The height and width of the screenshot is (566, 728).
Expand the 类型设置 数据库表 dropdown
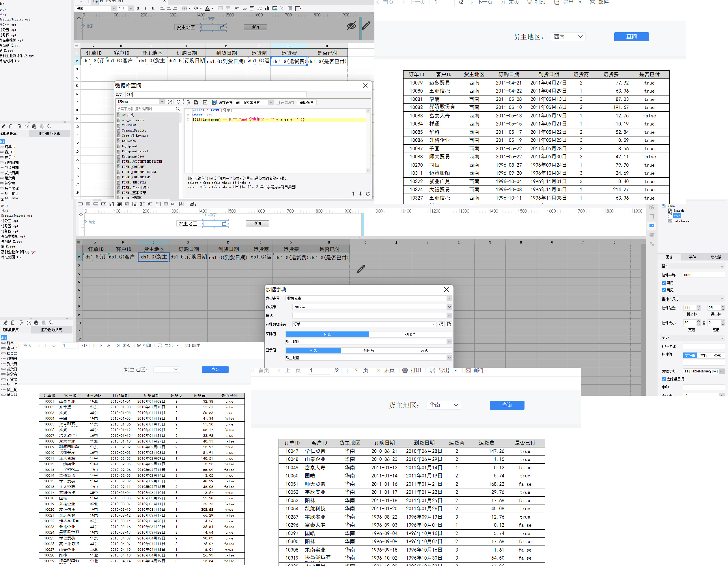click(449, 299)
